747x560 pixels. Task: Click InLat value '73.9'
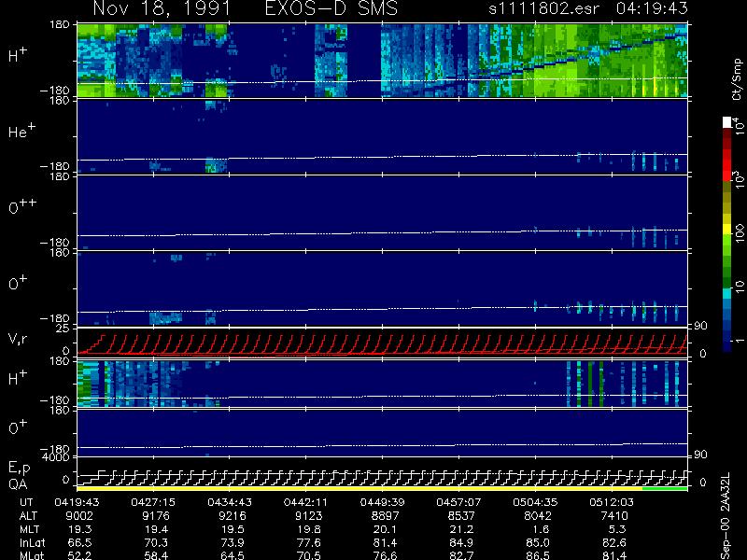point(233,542)
